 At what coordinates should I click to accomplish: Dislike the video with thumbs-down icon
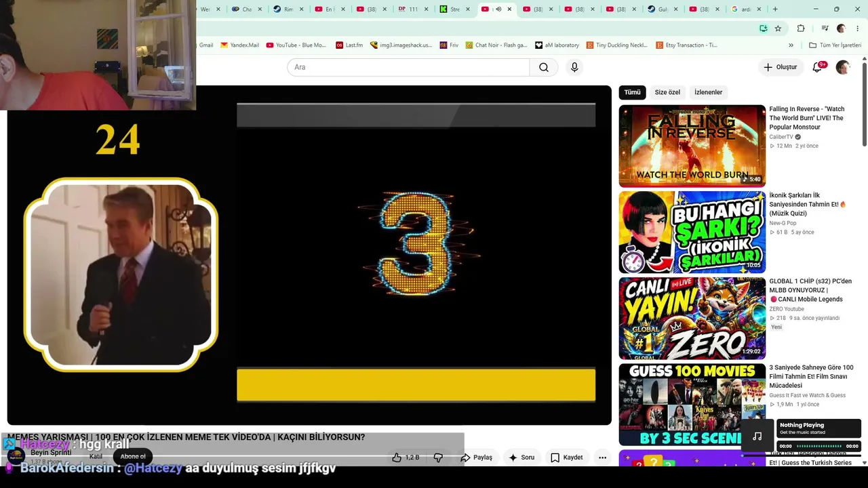(438, 457)
